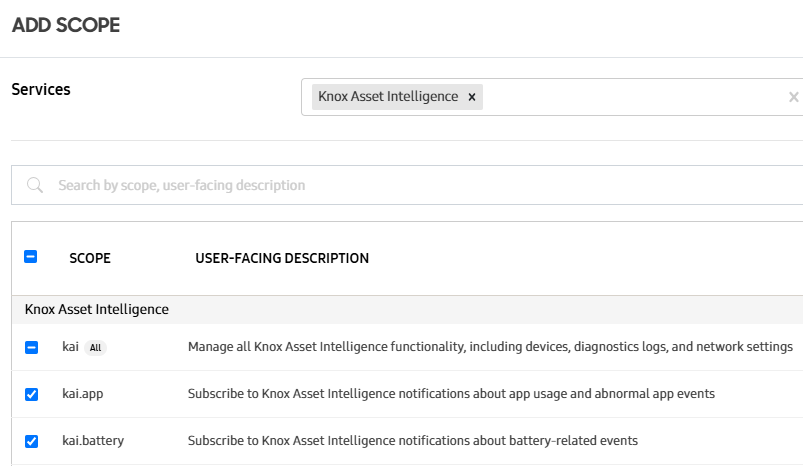This screenshot has width=803, height=466.
Task: Uncheck the kai.app scope checkbox
Action: click(x=31, y=394)
